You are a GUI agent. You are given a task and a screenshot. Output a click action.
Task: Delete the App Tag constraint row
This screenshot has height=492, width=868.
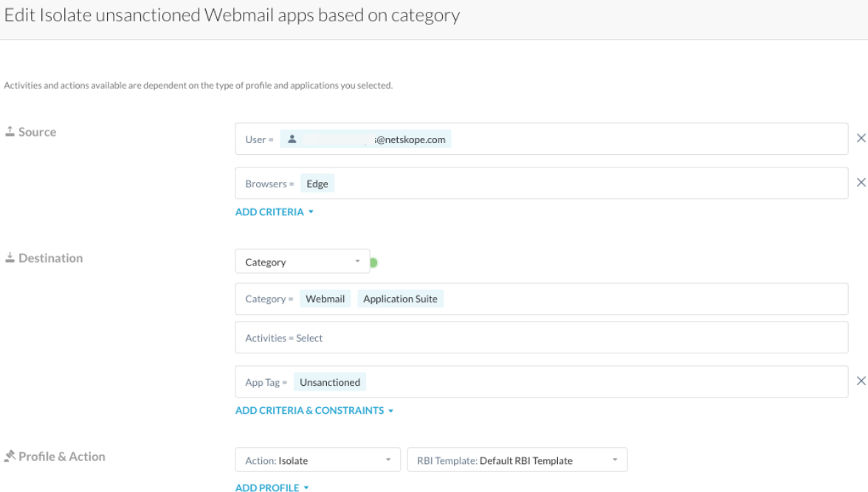tap(861, 381)
